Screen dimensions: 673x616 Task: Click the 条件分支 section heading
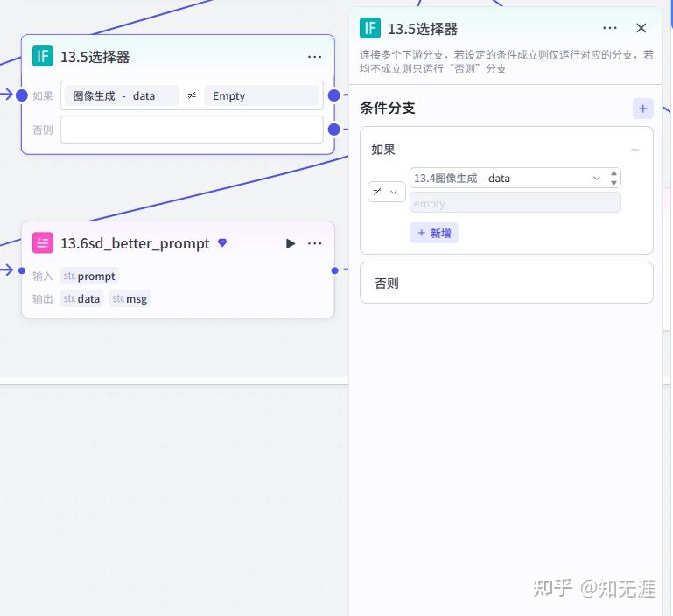pos(387,108)
